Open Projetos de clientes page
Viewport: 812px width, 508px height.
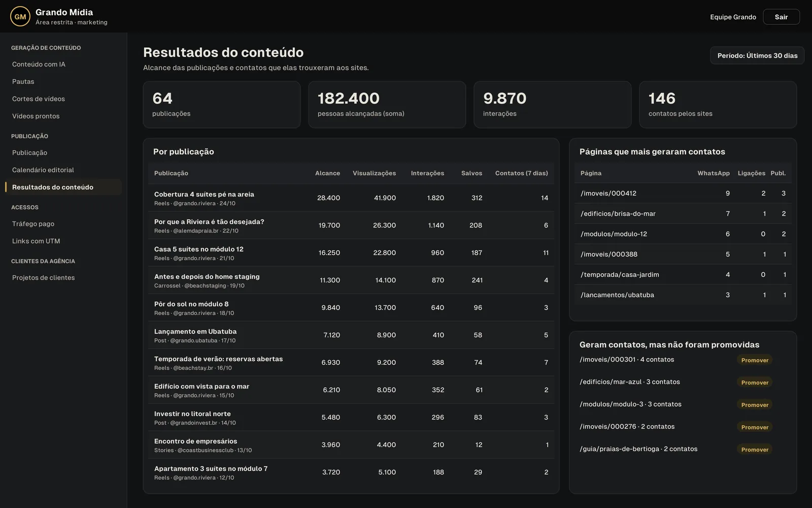[x=63, y=277]
